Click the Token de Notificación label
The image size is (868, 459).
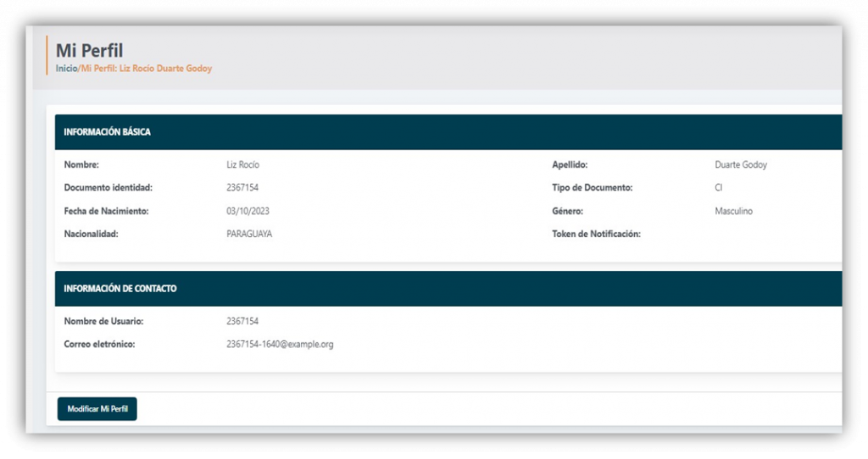[x=596, y=234]
